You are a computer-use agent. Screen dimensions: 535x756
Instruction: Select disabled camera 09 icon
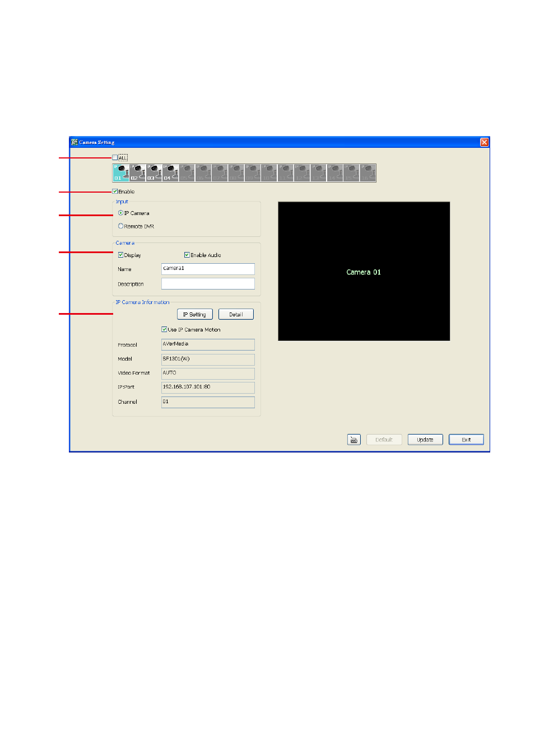click(x=253, y=172)
